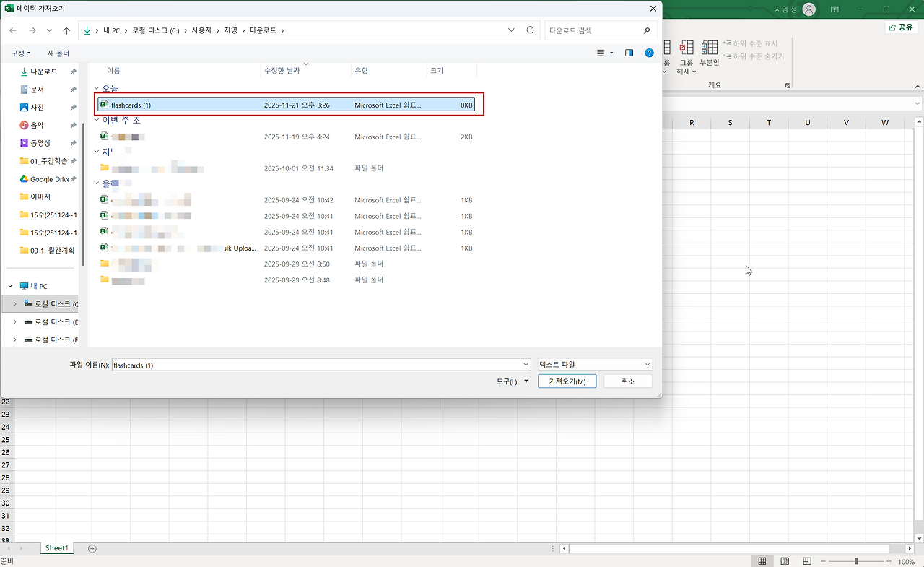Open the recent locations chevron beside the forward arrow
The height and width of the screenshot is (567, 924).
tap(49, 30)
